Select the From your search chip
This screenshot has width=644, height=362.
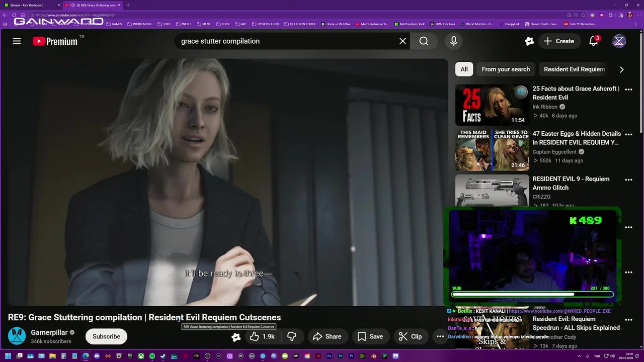506,69
